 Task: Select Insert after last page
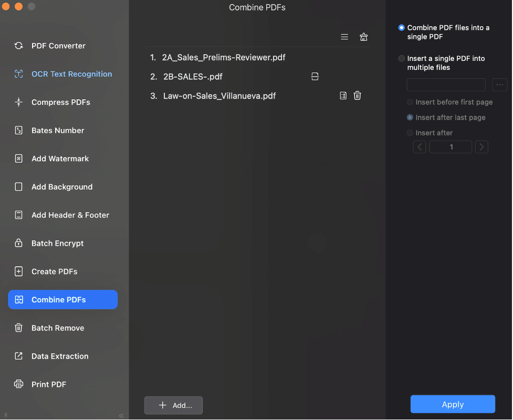pyautogui.click(x=410, y=117)
